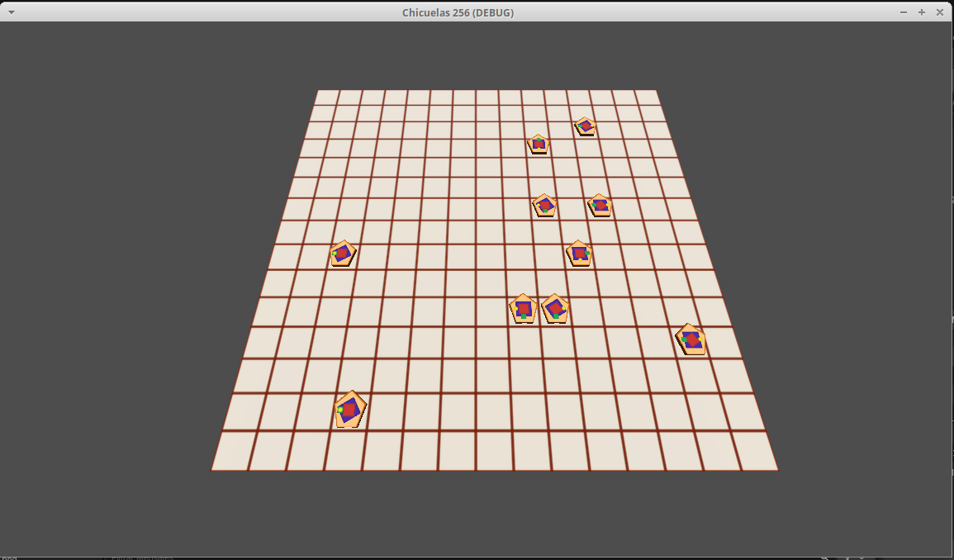
Task: Open the window menu arrow in title bar
Action: tap(11, 12)
